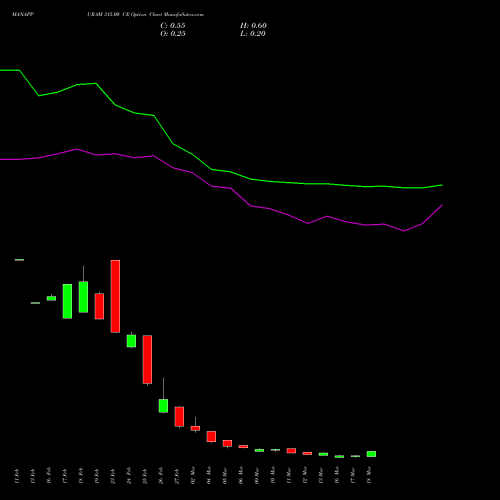This screenshot has width=500, height=500.
Task: Select the 17 Feb date label
Action: click(x=65, y=476)
